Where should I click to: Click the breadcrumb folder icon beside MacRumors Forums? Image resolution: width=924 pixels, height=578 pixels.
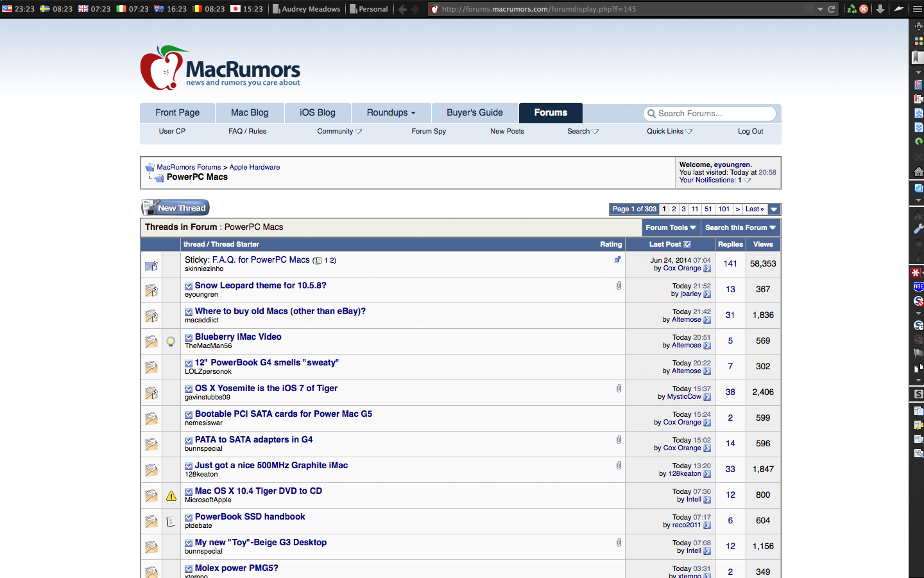click(x=150, y=167)
